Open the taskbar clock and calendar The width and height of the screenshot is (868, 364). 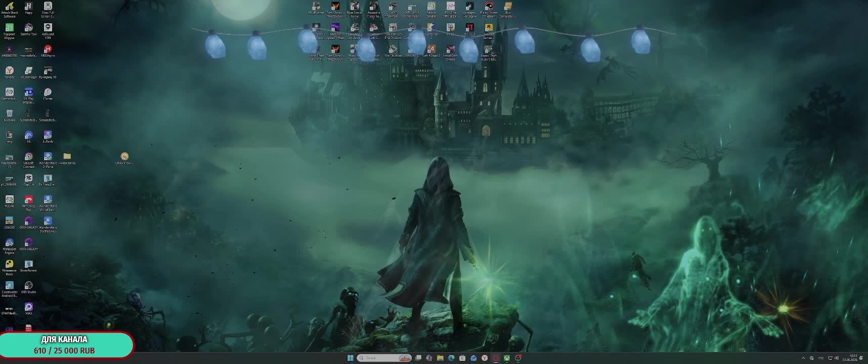tap(850, 358)
